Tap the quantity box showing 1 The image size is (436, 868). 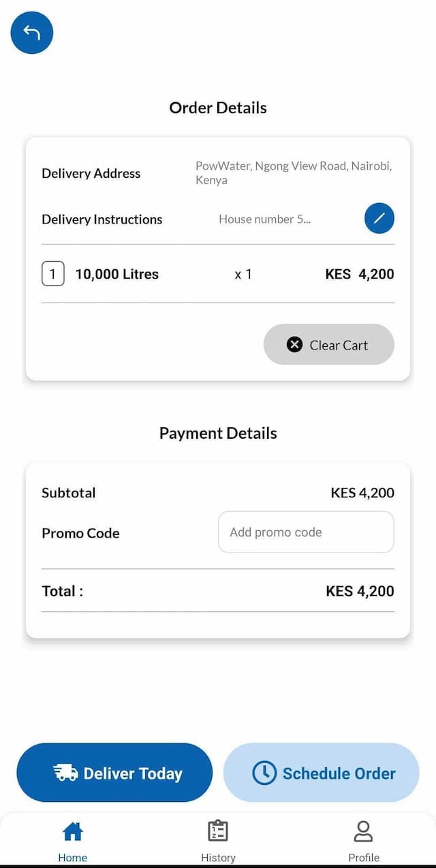tap(53, 275)
